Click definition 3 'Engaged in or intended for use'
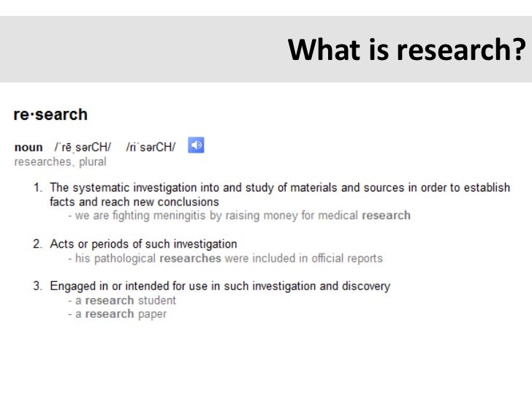The image size is (532, 399). click(220, 286)
